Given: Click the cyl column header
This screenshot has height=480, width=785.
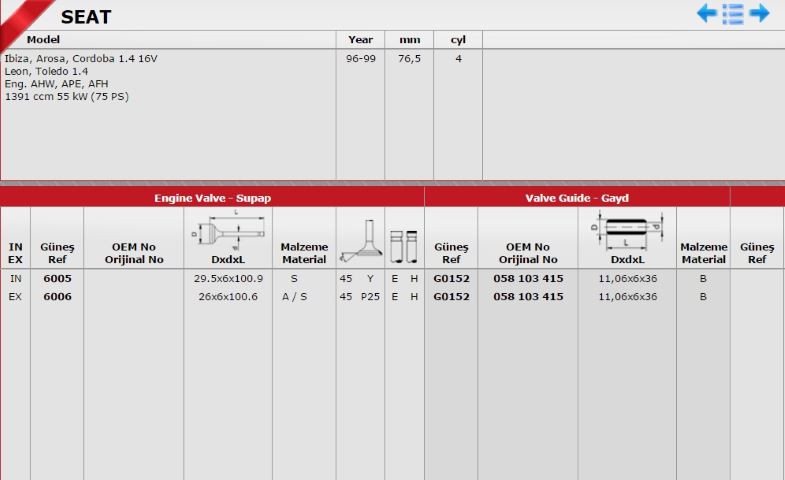Looking at the screenshot, I should [458, 40].
